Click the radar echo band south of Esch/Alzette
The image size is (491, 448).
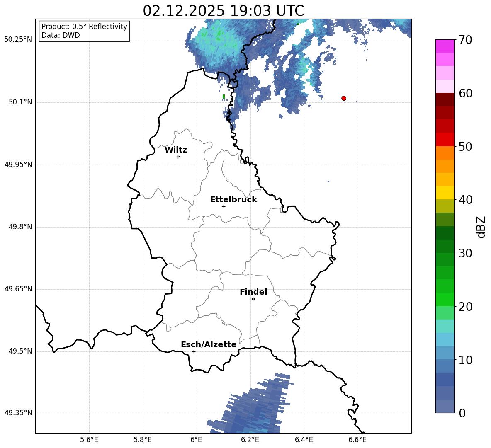(x=250, y=404)
